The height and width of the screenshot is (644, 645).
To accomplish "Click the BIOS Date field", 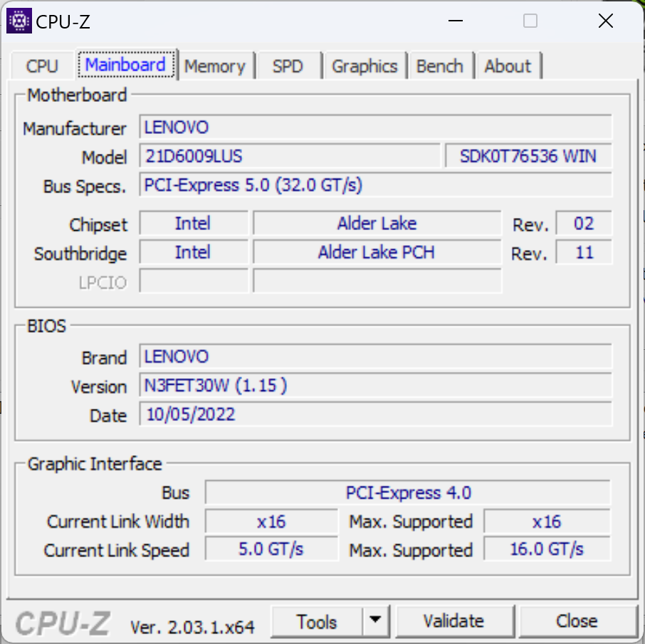I will 375,415.
